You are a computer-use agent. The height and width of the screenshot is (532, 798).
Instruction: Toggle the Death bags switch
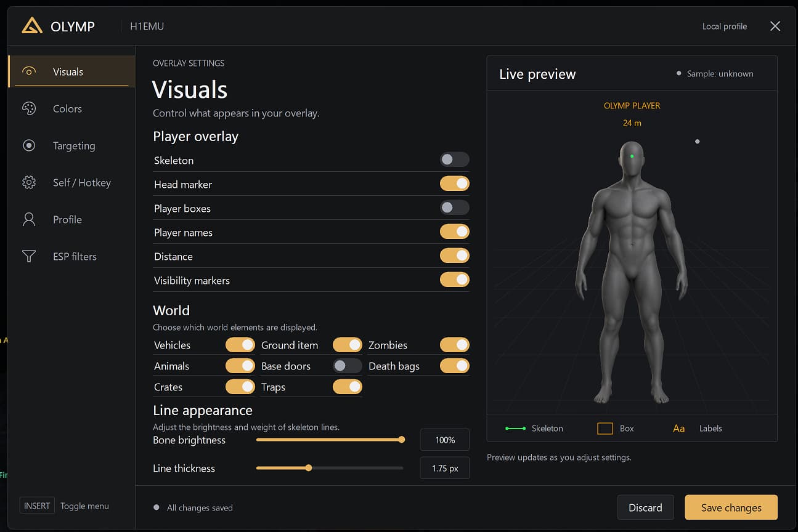click(x=455, y=366)
